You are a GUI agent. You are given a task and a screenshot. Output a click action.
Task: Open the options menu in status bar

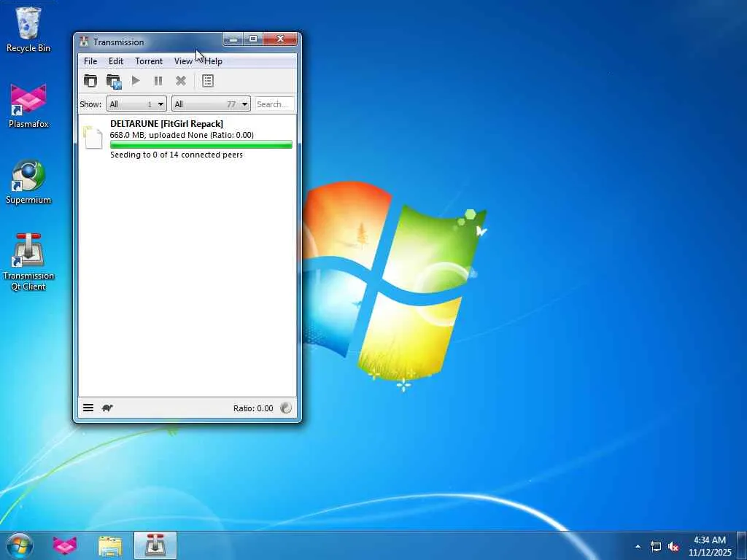pos(88,408)
